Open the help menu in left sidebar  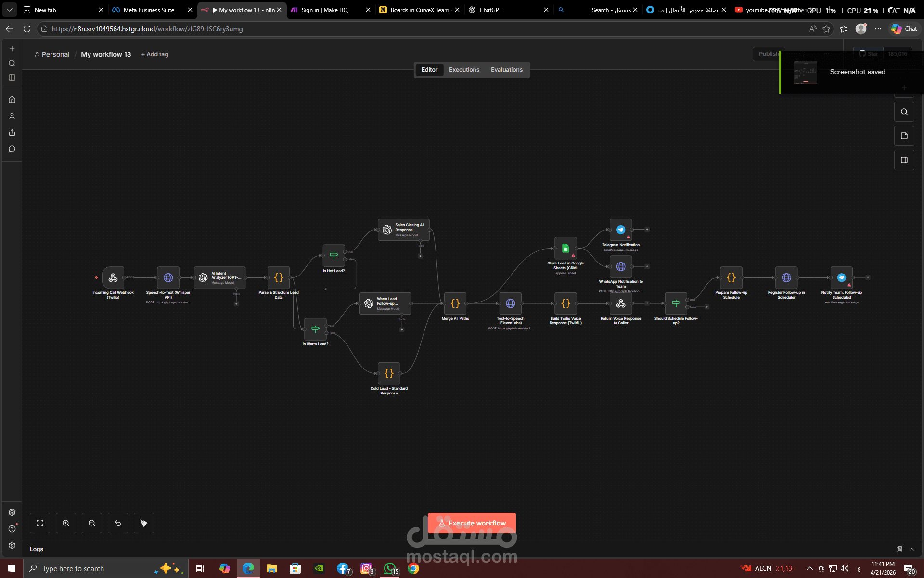12,529
